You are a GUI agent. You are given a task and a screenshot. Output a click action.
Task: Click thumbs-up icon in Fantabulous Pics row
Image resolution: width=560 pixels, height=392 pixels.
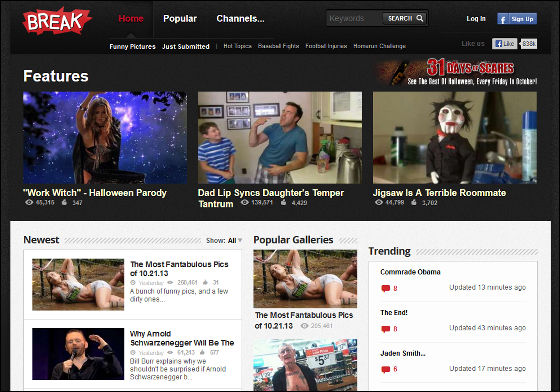pos(205,282)
